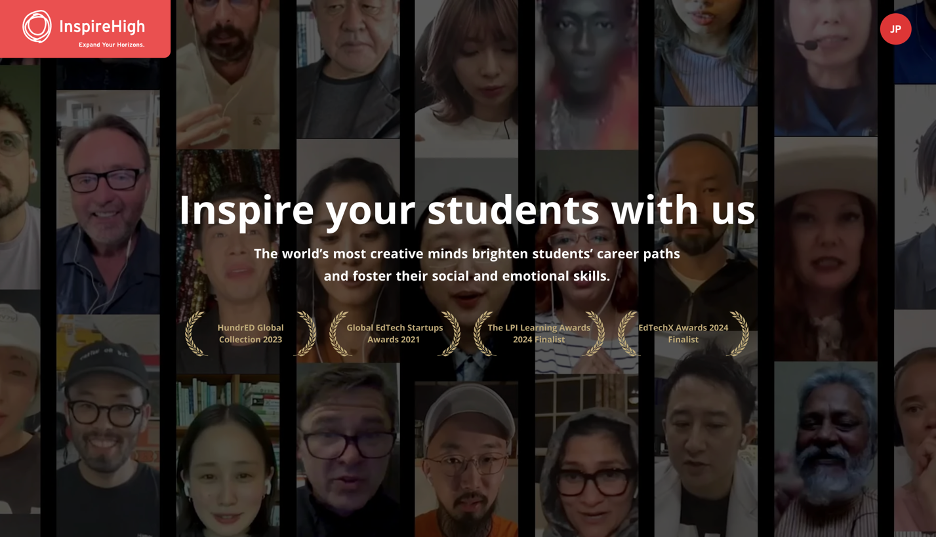Select video tile of man in black cap
The height and width of the screenshot is (538, 936).
point(108,425)
